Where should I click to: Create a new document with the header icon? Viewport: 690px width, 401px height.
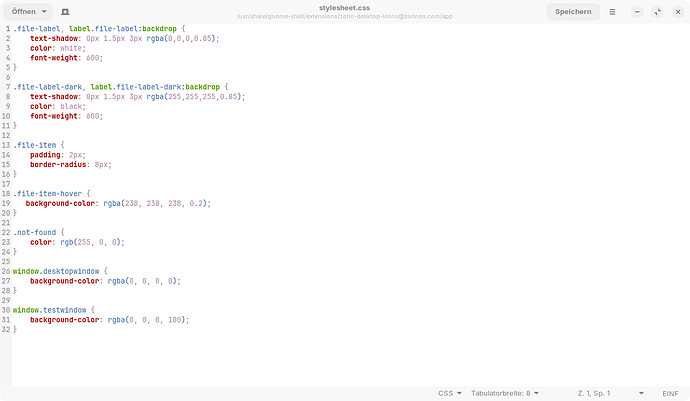point(65,11)
